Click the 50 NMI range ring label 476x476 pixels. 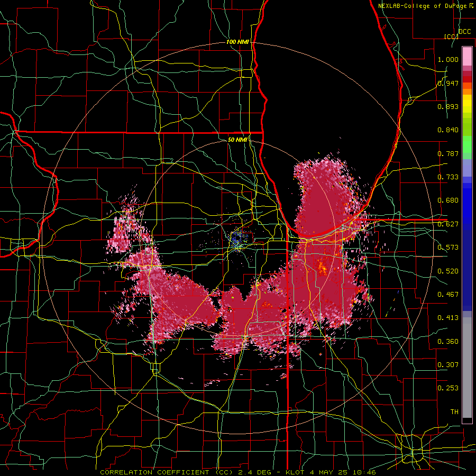click(x=237, y=140)
